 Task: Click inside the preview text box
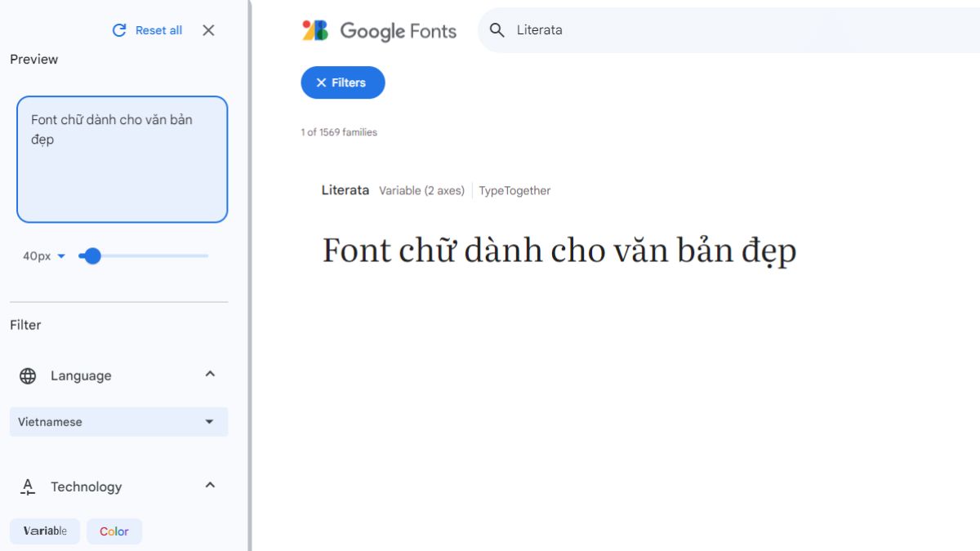click(x=121, y=159)
